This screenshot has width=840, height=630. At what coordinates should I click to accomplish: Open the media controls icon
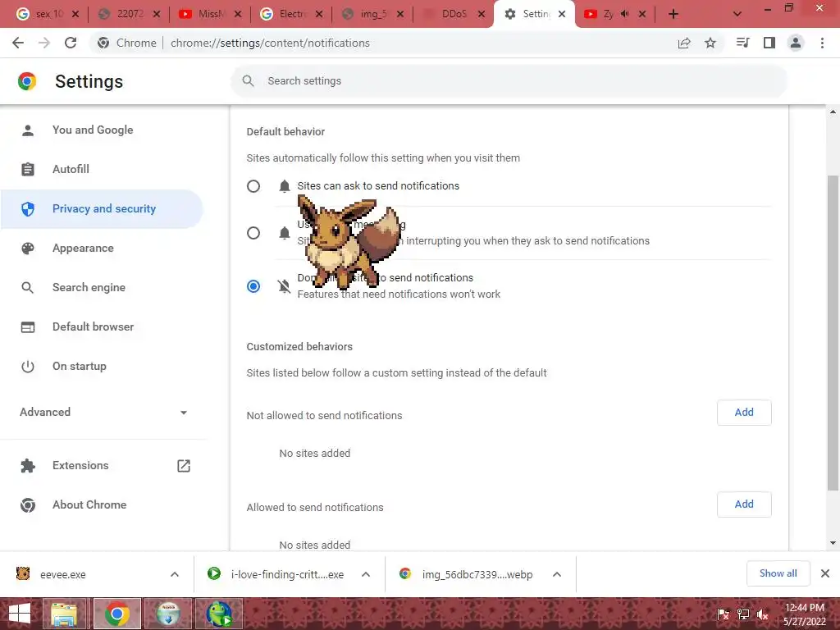click(742, 43)
